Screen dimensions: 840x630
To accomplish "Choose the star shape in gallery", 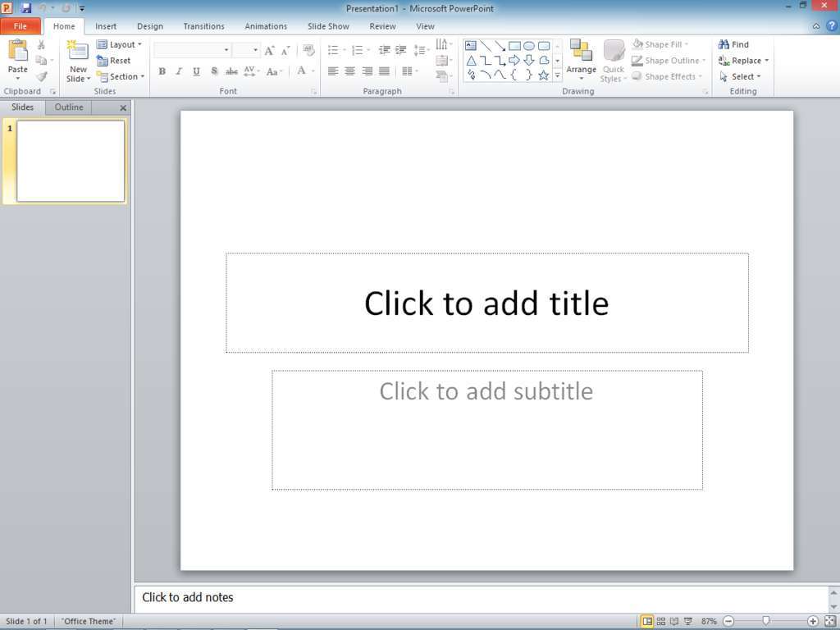I will 543,75.
